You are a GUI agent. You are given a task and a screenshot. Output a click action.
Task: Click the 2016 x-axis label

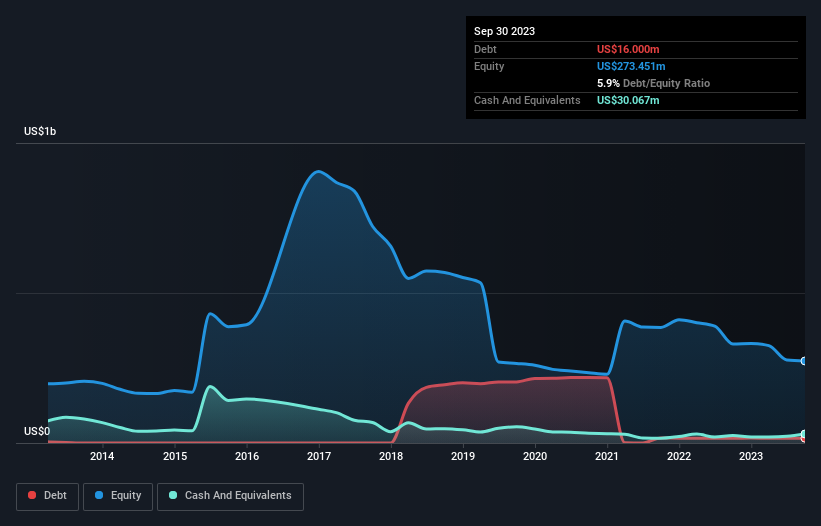coord(247,456)
